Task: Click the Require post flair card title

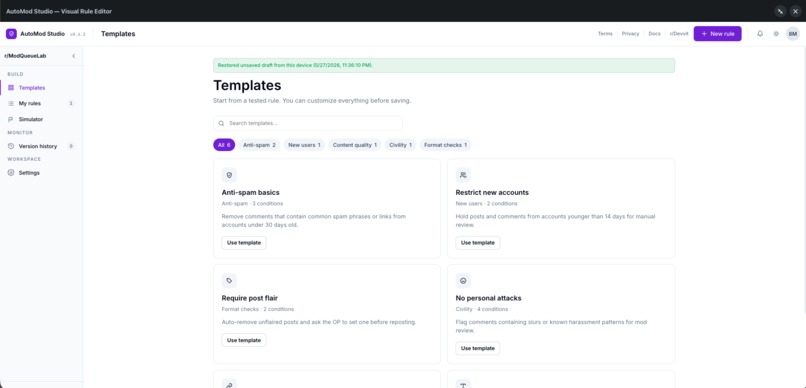Action: [x=250, y=298]
